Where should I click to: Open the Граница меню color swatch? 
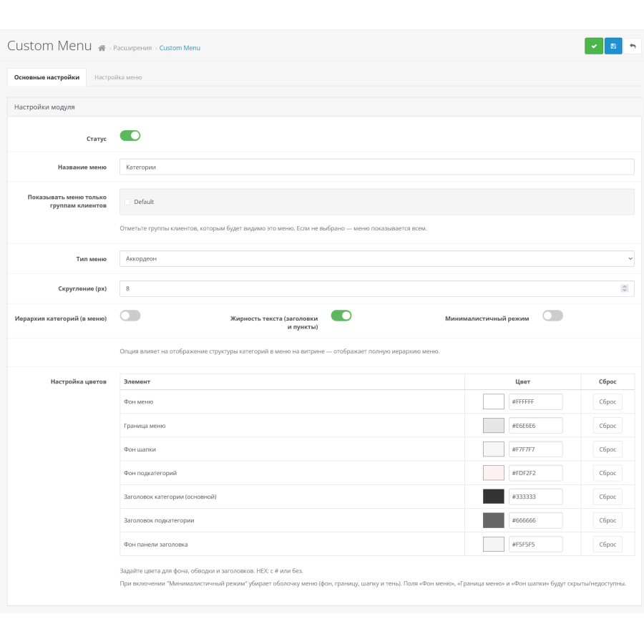(x=493, y=426)
